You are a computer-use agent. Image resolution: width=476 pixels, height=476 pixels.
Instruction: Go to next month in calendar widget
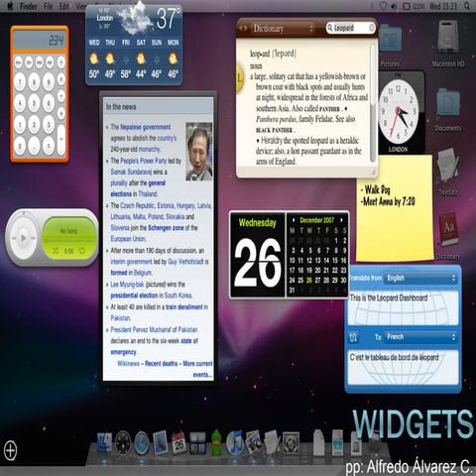pyautogui.click(x=341, y=220)
